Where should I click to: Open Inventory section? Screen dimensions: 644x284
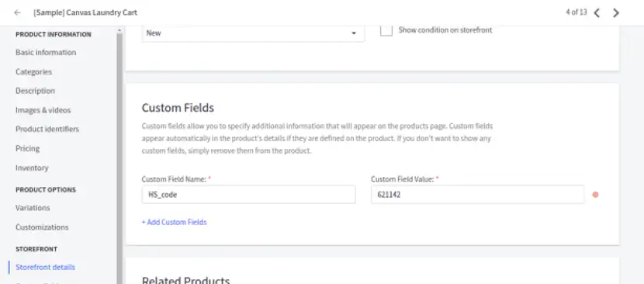[32, 168]
